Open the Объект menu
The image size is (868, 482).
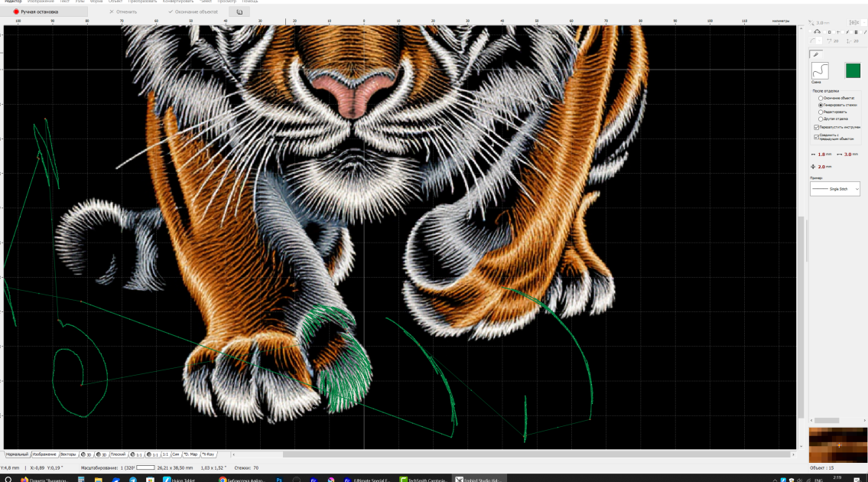(x=115, y=2)
